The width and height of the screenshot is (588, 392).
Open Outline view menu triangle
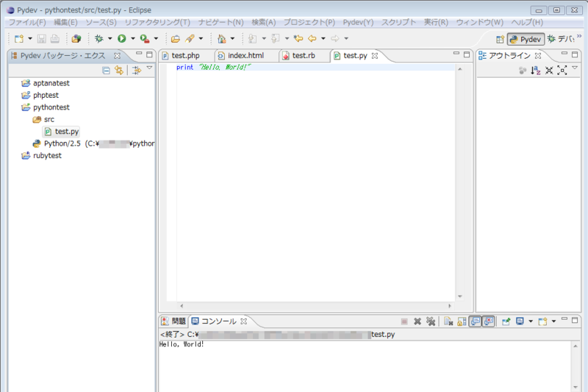coord(575,68)
